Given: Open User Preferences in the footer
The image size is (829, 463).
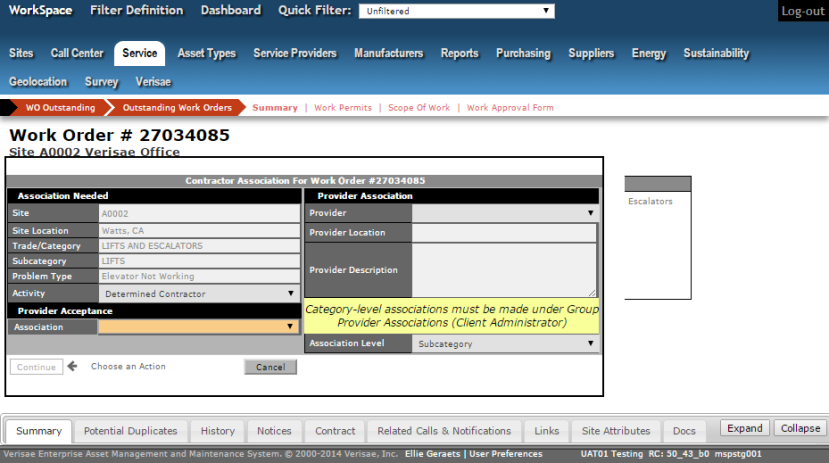Looking at the screenshot, I should click(506, 454).
